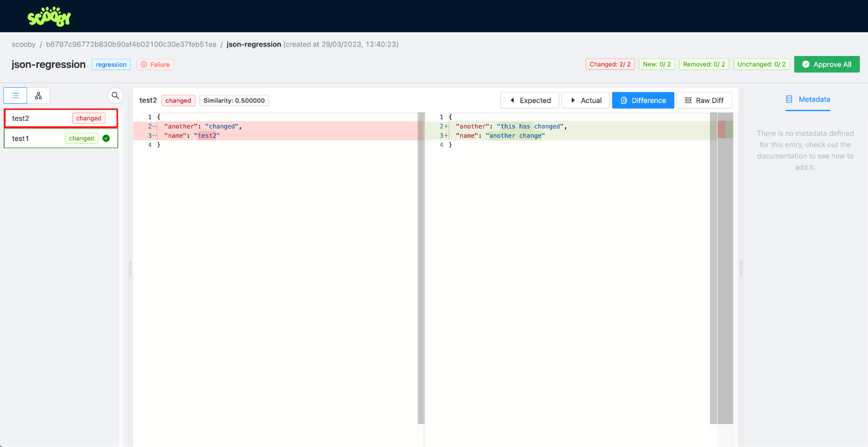Show the Actual view
This screenshot has height=447, width=868.
[586, 100]
